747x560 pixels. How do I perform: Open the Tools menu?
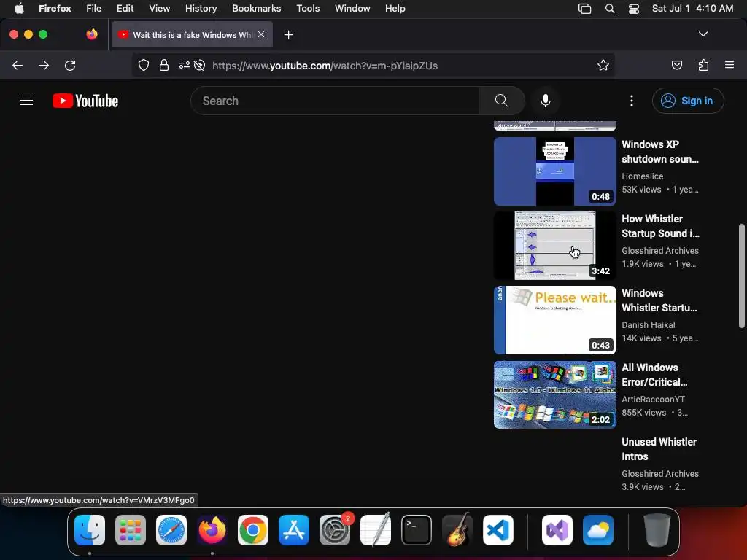pyautogui.click(x=308, y=9)
